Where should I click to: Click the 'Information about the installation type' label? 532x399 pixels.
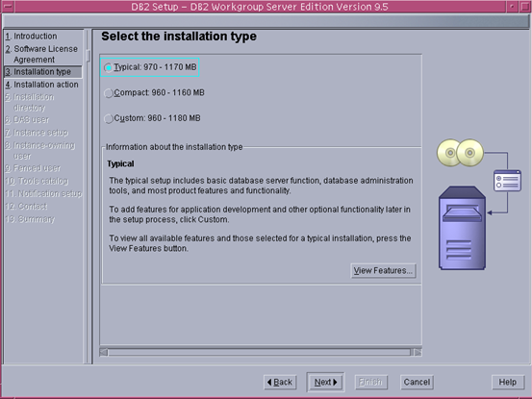[174, 147]
